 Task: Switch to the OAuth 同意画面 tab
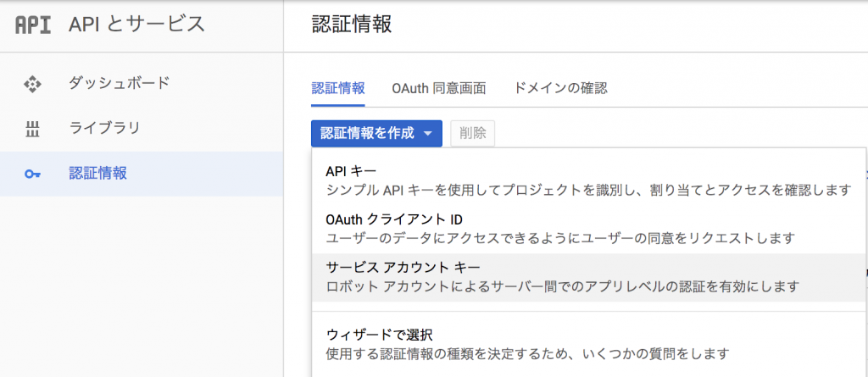click(x=439, y=89)
